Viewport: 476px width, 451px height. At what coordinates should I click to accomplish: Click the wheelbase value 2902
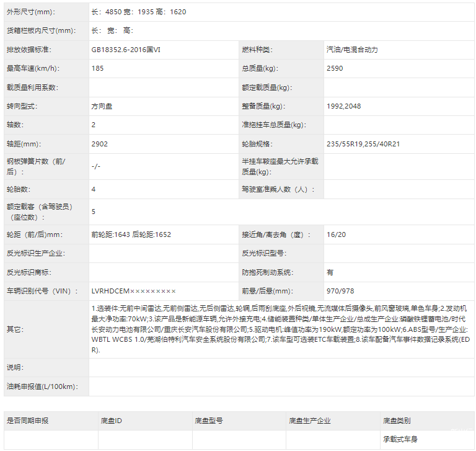(99, 144)
